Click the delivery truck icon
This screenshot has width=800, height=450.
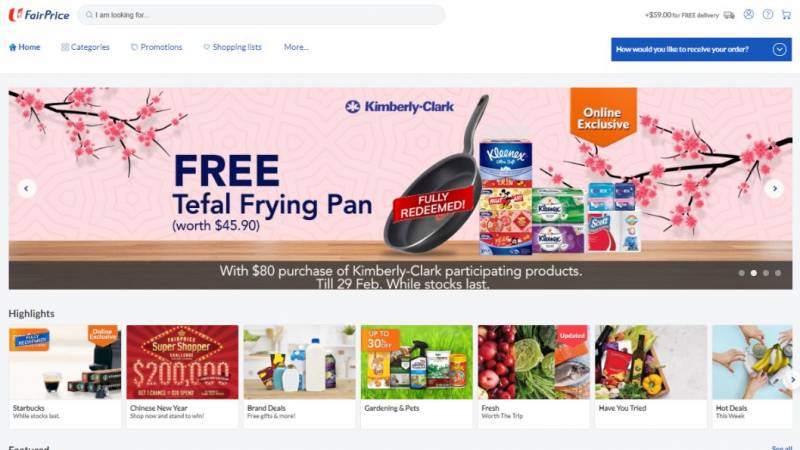[729, 15]
